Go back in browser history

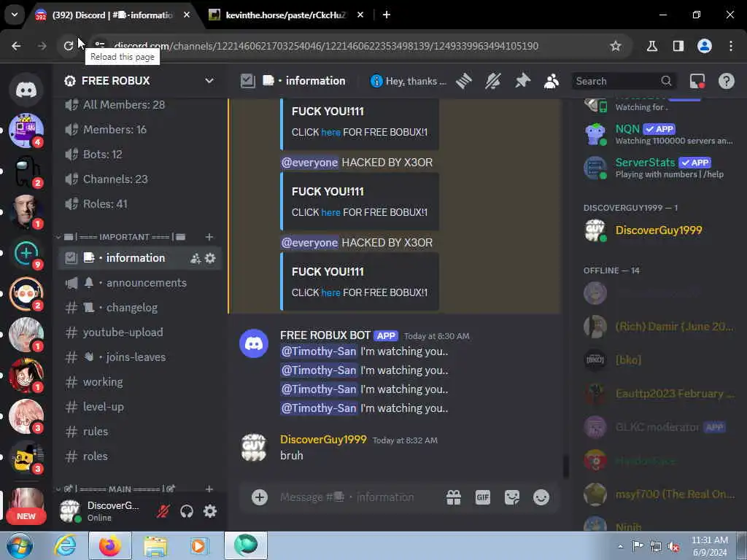point(16,46)
